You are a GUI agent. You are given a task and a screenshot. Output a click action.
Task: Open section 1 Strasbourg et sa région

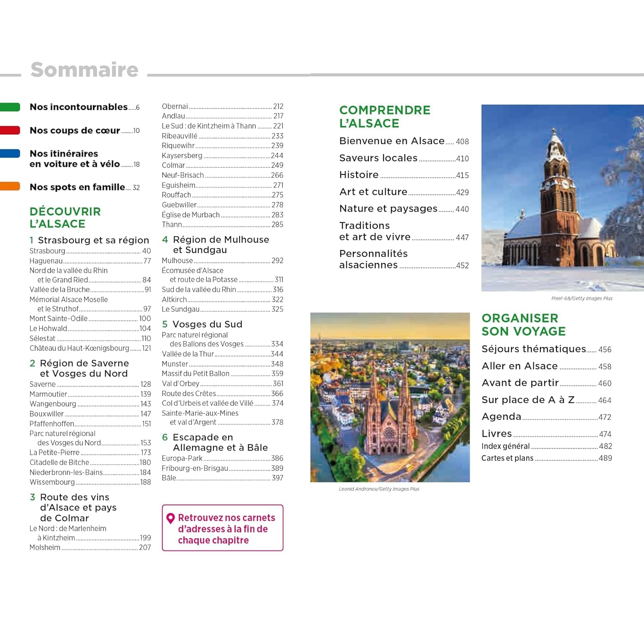(x=89, y=240)
